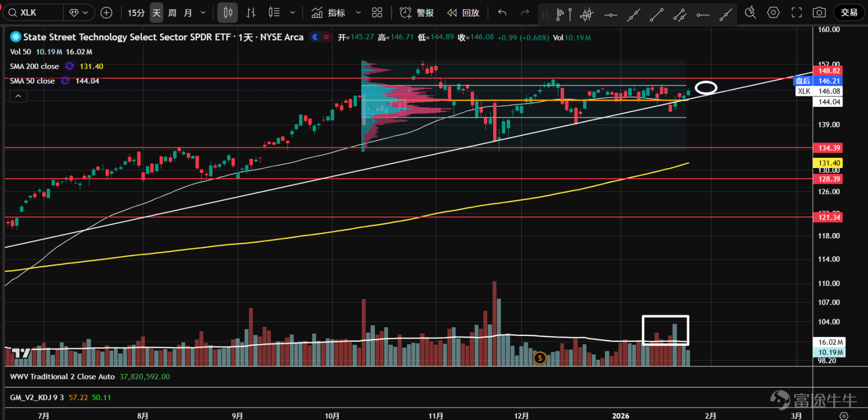Click the XLK 146.08 last price label
Viewport: 868px width, 420px height.
(x=819, y=91)
